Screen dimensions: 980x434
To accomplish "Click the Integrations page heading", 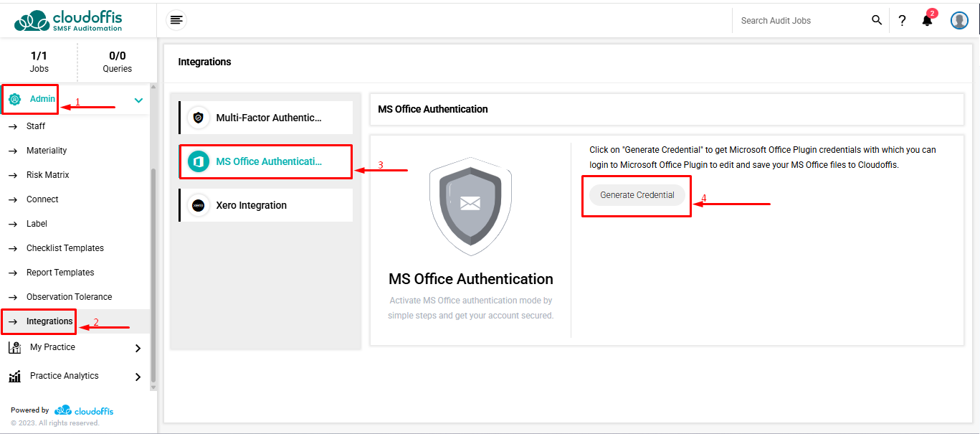I will click(204, 62).
